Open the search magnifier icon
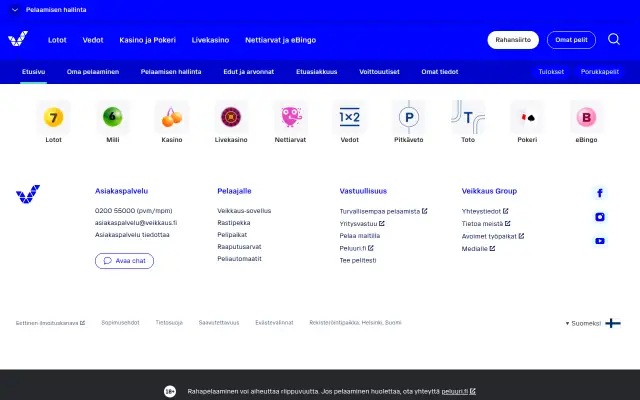 pyautogui.click(x=614, y=39)
